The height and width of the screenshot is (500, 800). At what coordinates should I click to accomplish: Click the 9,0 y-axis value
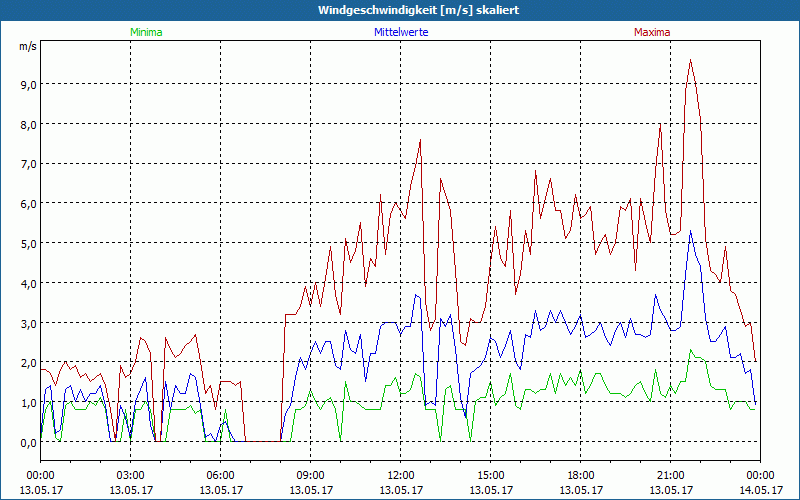(x=29, y=84)
